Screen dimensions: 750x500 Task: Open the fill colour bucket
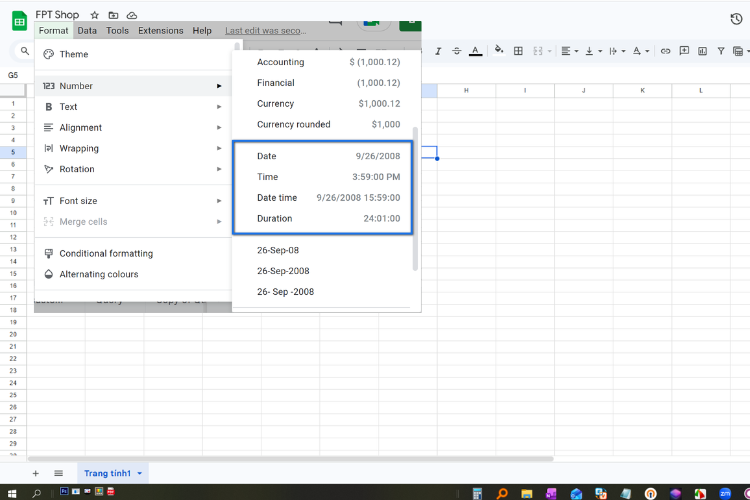point(499,50)
